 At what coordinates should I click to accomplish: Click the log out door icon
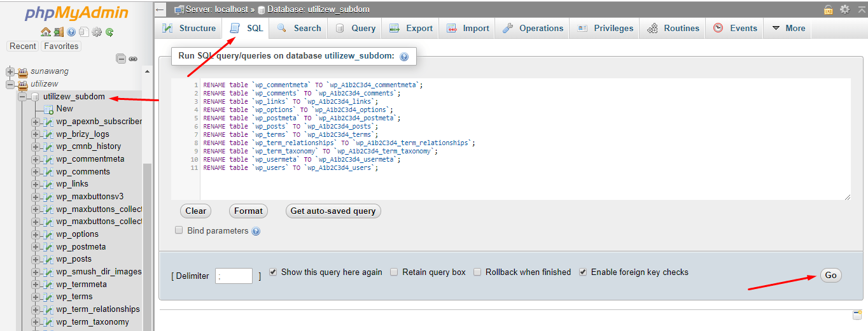pyautogui.click(x=59, y=32)
